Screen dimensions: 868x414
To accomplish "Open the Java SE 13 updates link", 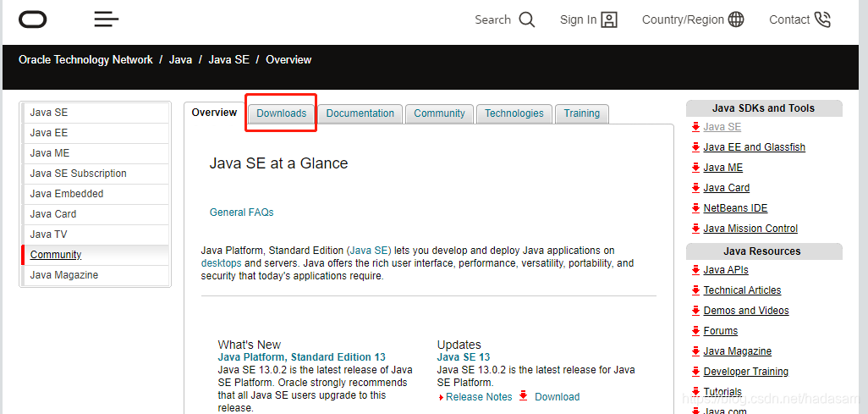I will click(464, 357).
